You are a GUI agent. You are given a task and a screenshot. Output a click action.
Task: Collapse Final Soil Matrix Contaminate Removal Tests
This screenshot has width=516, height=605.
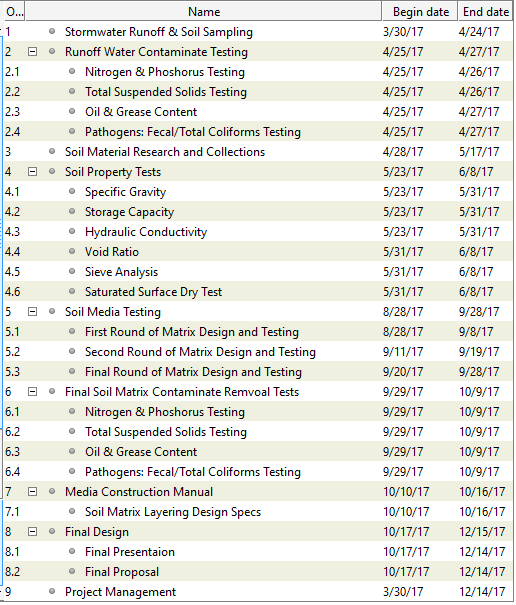[33, 392]
